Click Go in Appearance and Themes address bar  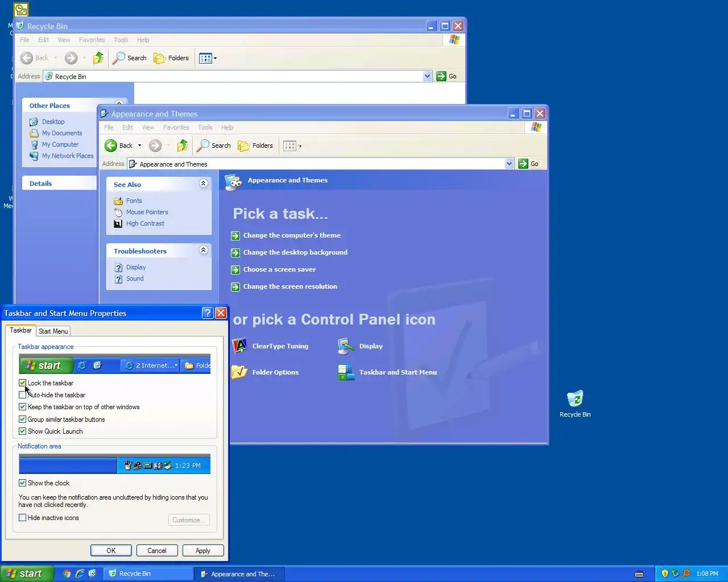pyautogui.click(x=528, y=164)
